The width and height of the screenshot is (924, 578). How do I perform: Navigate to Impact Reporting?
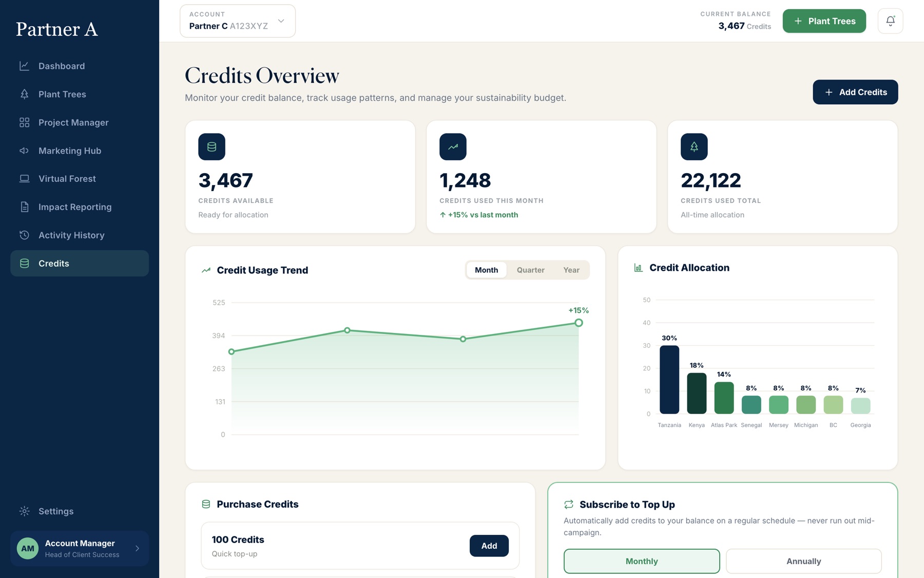pos(80,207)
